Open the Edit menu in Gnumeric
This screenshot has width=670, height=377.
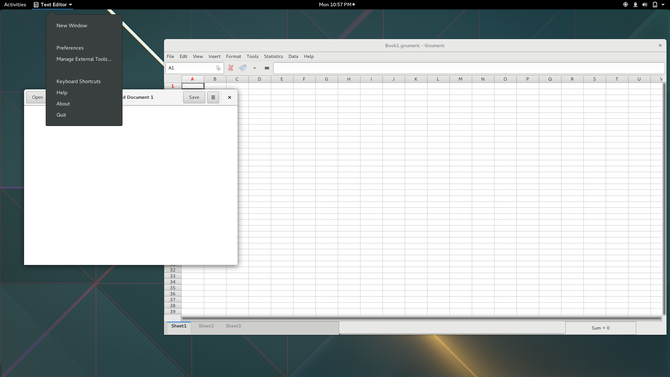(x=183, y=56)
